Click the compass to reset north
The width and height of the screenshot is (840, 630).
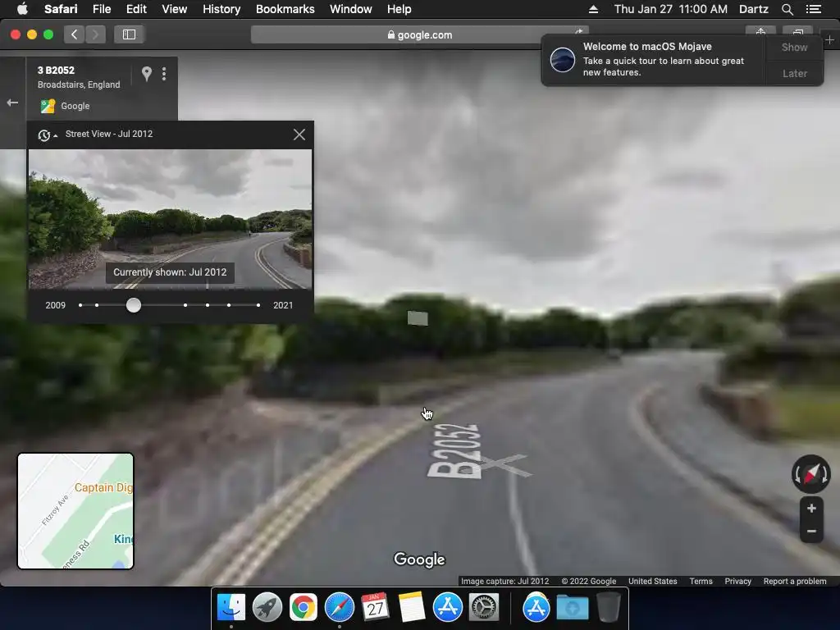point(810,473)
